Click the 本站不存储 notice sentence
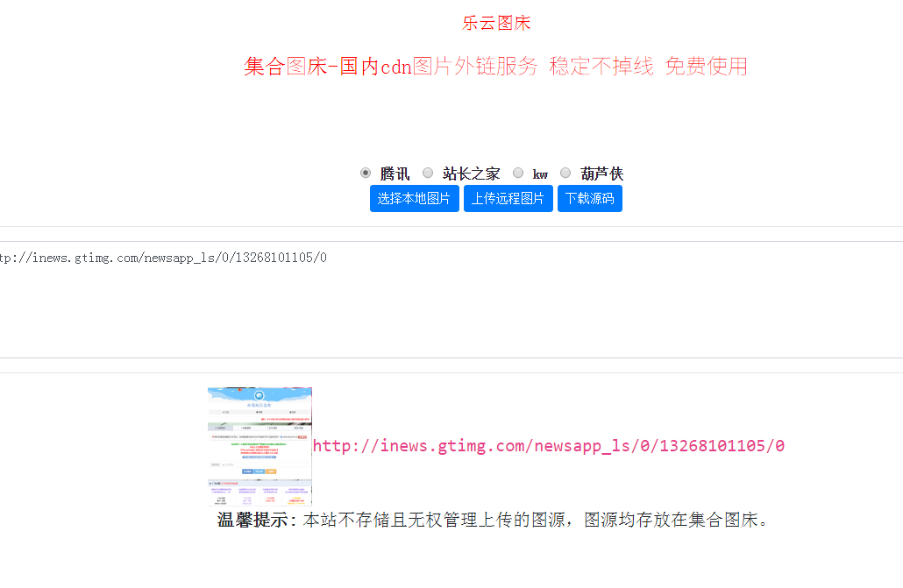Image resolution: width=903 pixels, height=588 pixels. 535,521
